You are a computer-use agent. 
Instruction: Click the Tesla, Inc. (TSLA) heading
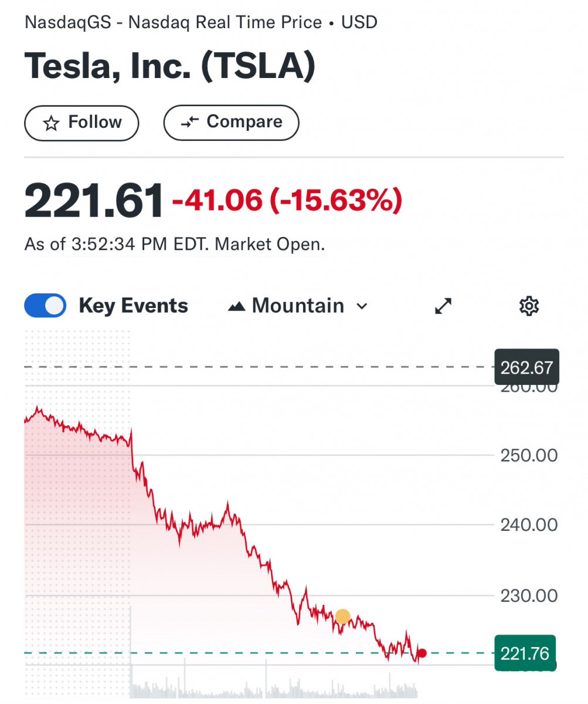pyautogui.click(x=170, y=67)
